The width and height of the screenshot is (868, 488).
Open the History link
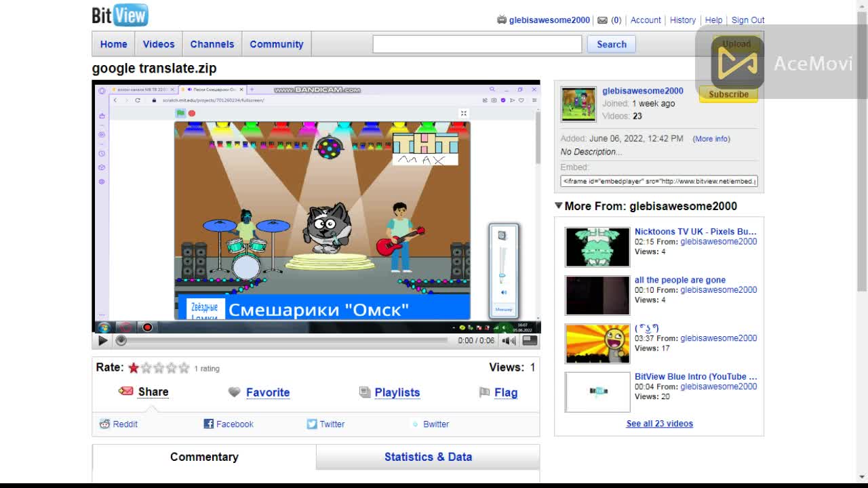(x=683, y=20)
